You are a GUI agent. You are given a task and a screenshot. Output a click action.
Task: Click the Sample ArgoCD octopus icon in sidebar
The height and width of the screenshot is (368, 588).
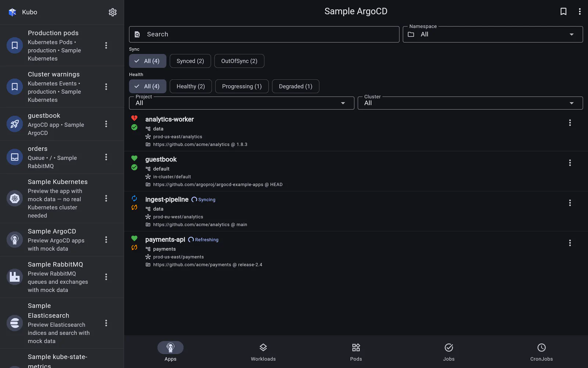pos(15,240)
